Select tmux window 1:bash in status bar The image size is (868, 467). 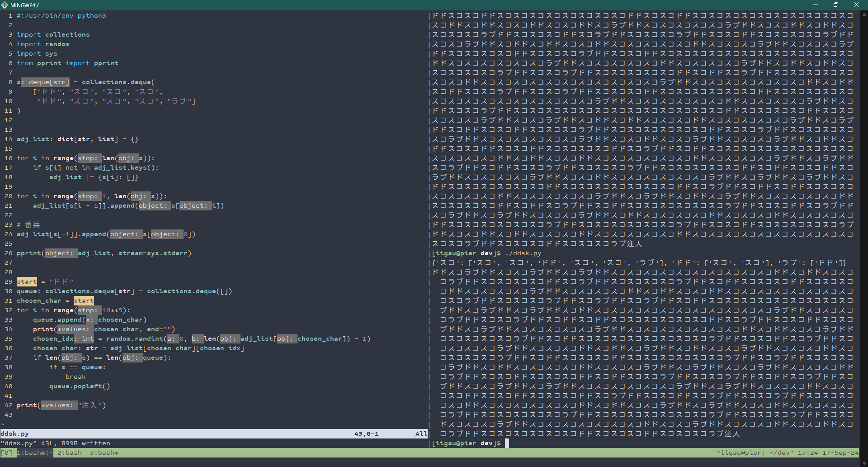pos(34,453)
